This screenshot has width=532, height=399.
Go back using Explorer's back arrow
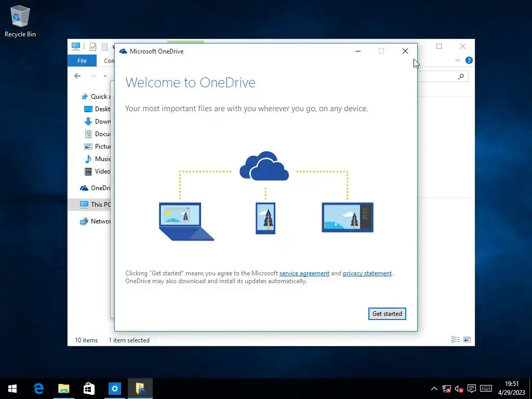coord(78,76)
